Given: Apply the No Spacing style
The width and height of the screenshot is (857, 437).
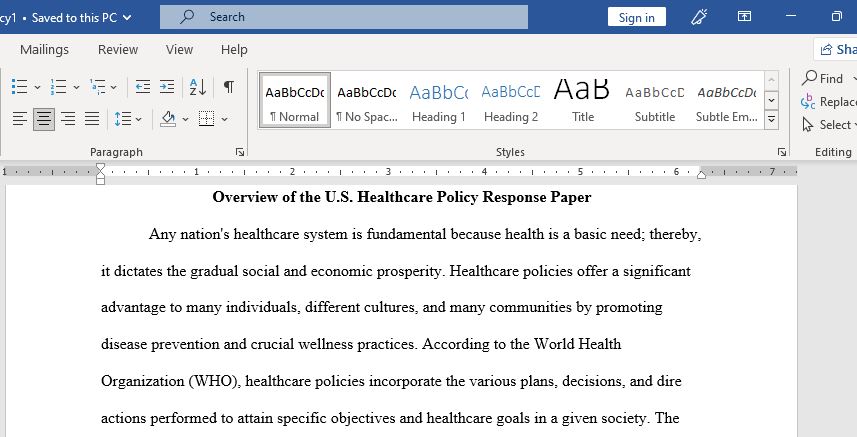Looking at the screenshot, I should click(x=367, y=101).
